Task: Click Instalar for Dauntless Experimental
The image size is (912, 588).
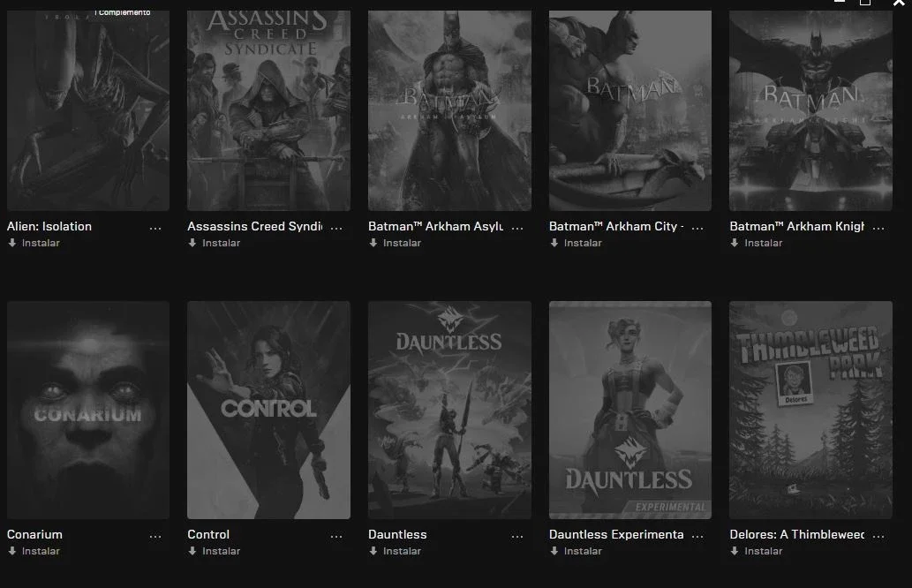Action: pos(583,551)
